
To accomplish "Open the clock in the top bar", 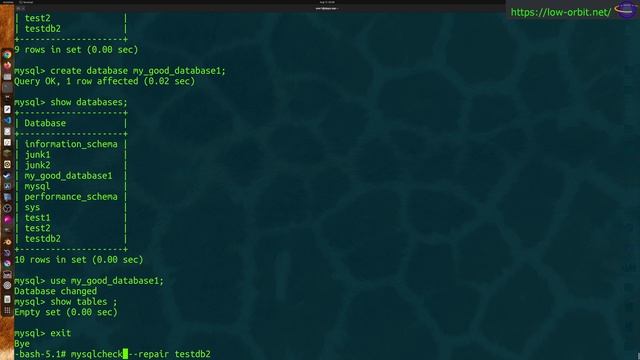I will (327, 2).
